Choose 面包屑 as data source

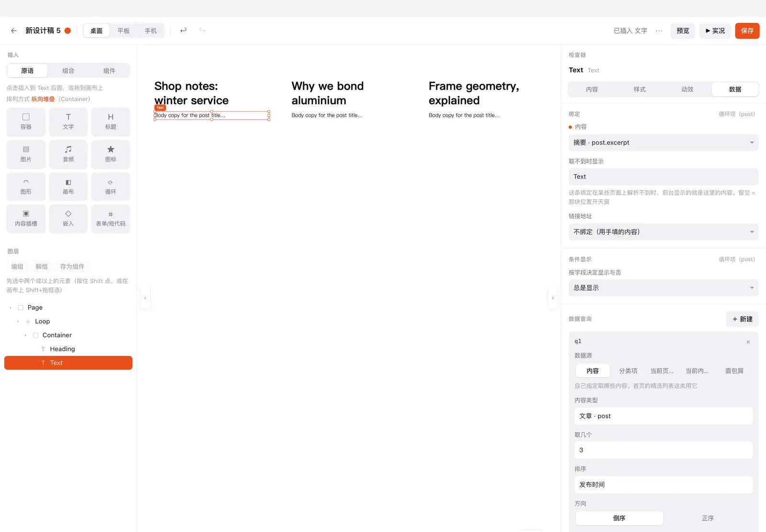[734, 371]
